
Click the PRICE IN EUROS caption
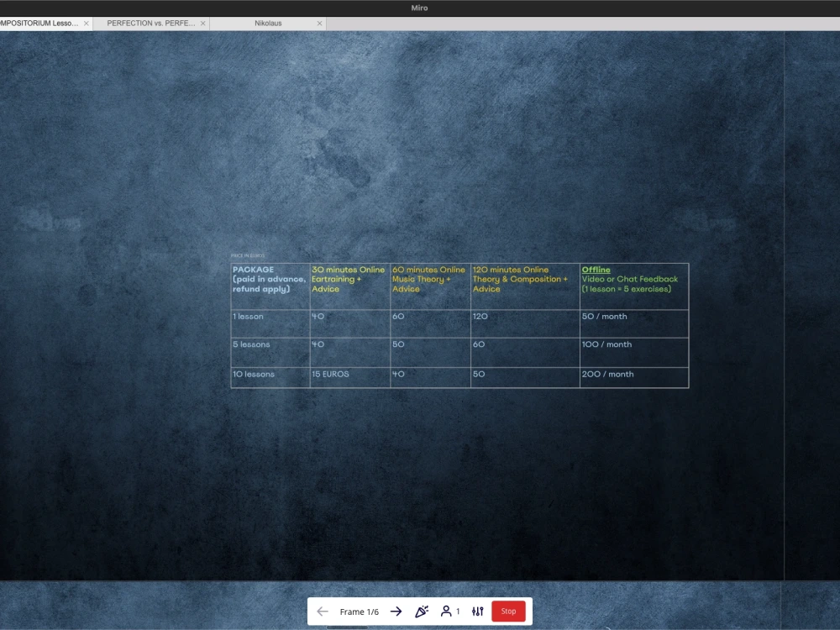pos(248,256)
